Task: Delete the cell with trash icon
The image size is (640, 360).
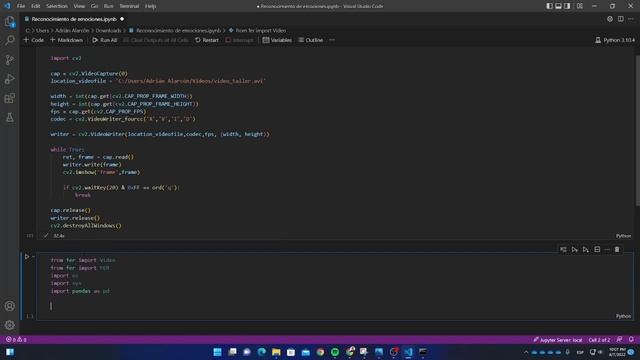Action: click(x=617, y=249)
